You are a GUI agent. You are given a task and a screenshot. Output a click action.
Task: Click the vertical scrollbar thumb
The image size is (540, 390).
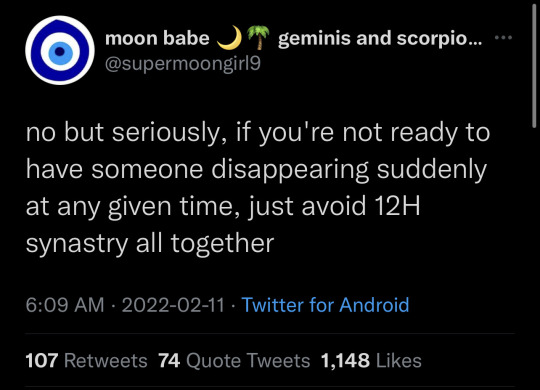click(534, 64)
